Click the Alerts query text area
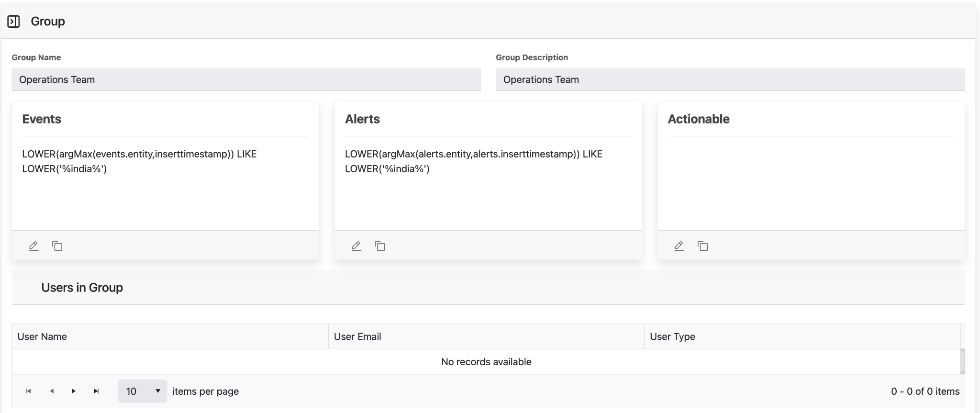The height and width of the screenshot is (413, 980). pos(488,182)
